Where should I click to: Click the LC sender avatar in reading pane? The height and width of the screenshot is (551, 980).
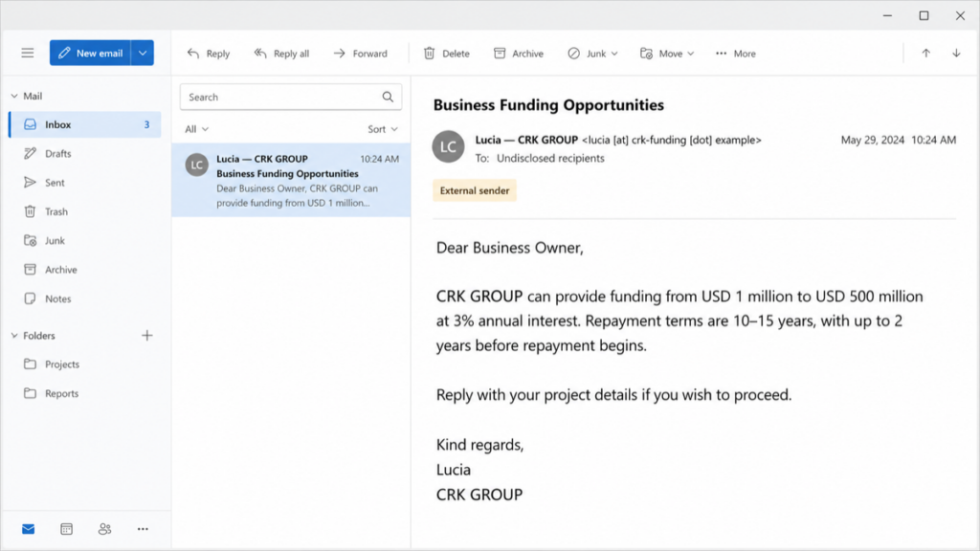pyautogui.click(x=448, y=146)
